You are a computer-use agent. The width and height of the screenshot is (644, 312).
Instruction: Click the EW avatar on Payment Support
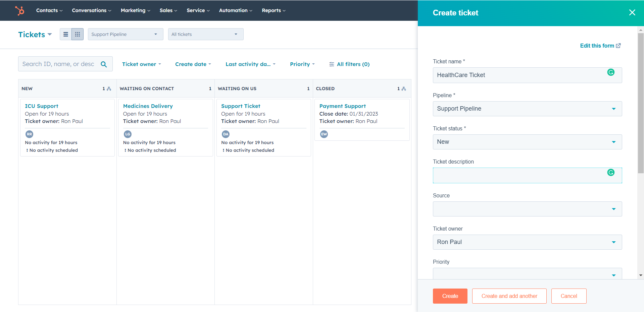pyautogui.click(x=324, y=134)
